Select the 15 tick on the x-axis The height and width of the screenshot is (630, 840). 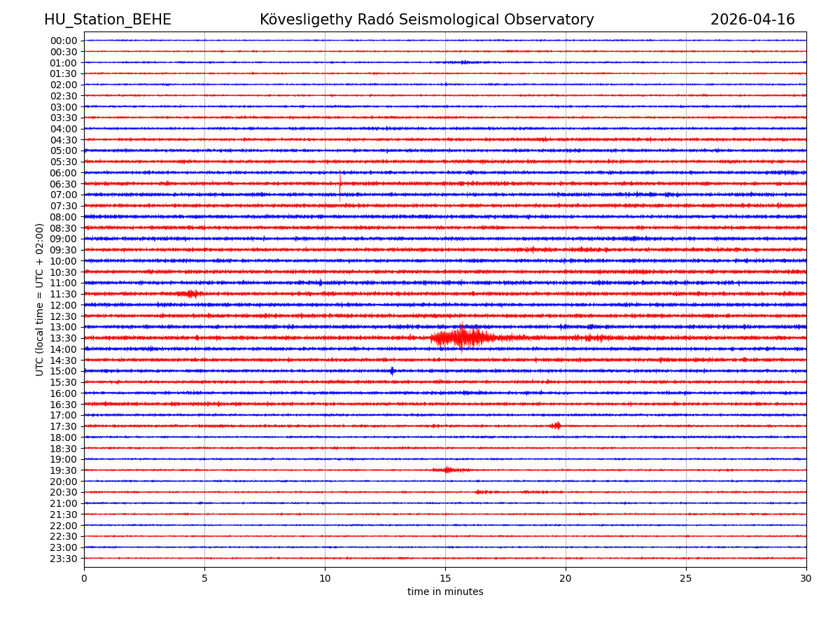coord(445,579)
